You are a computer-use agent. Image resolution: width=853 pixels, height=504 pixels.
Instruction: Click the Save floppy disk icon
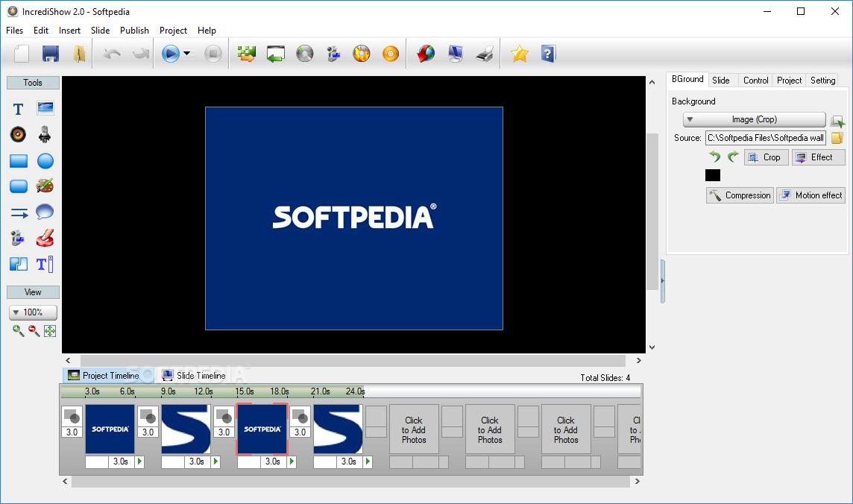click(x=51, y=54)
